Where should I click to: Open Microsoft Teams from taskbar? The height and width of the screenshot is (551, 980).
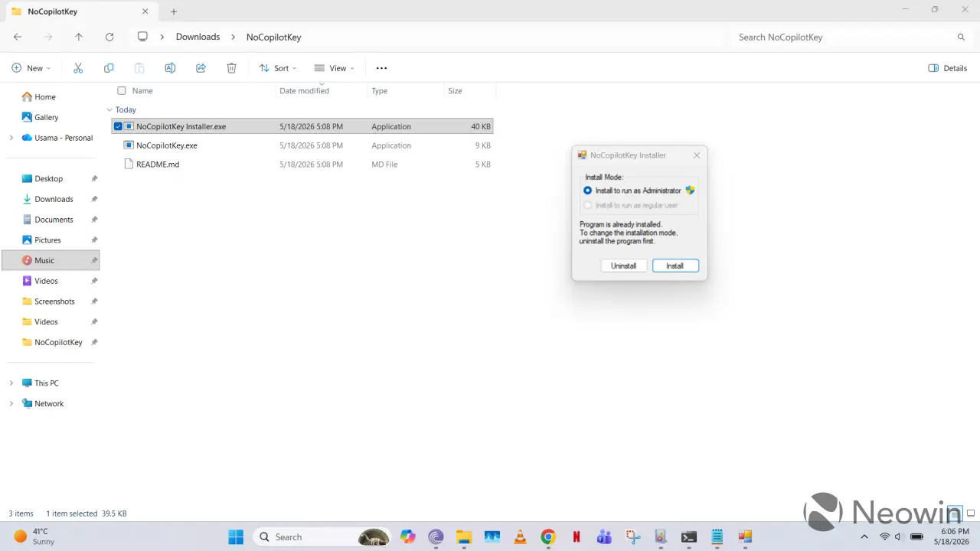pos(604,536)
